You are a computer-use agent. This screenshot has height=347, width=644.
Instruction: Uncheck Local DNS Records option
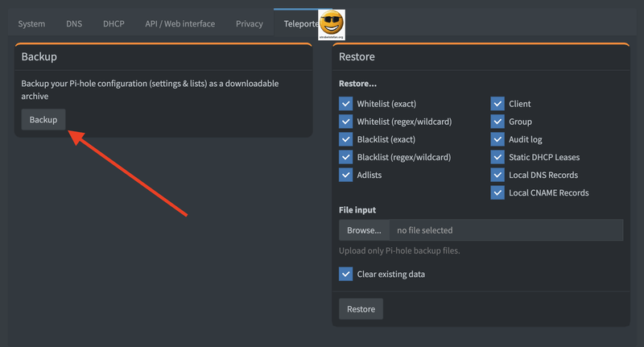tap(497, 175)
